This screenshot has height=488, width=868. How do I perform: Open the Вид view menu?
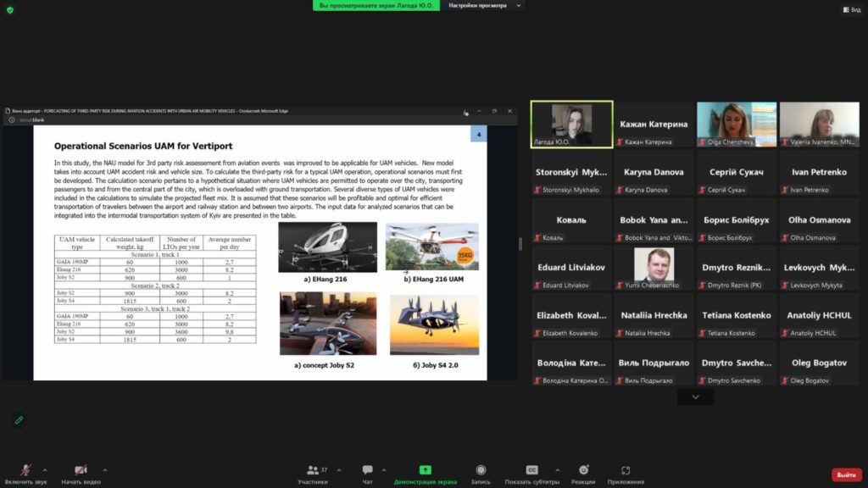point(850,9)
